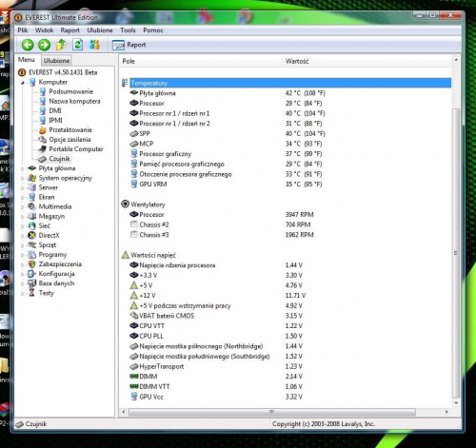
Task: Expand the System operacyjny node
Action: (23, 179)
